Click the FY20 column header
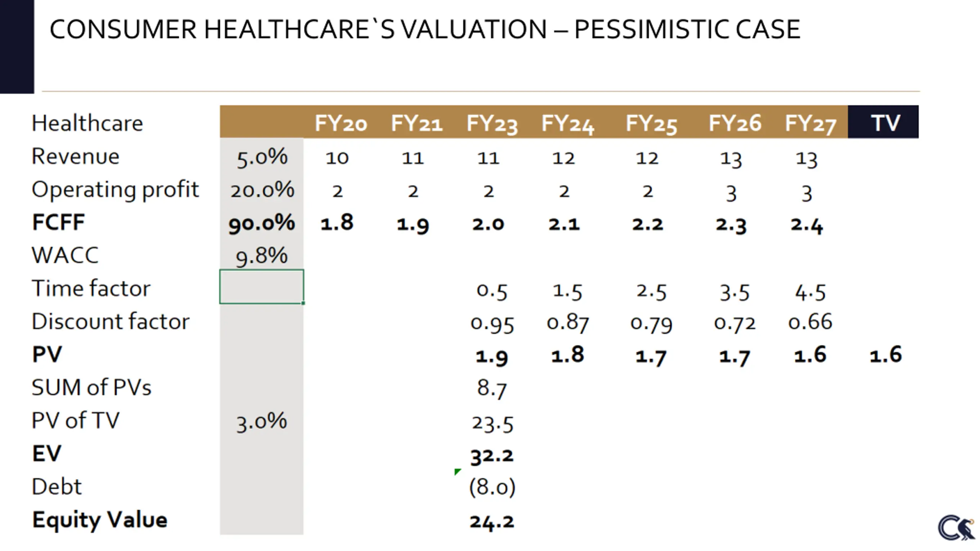The width and height of the screenshot is (980, 551). click(341, 123)
